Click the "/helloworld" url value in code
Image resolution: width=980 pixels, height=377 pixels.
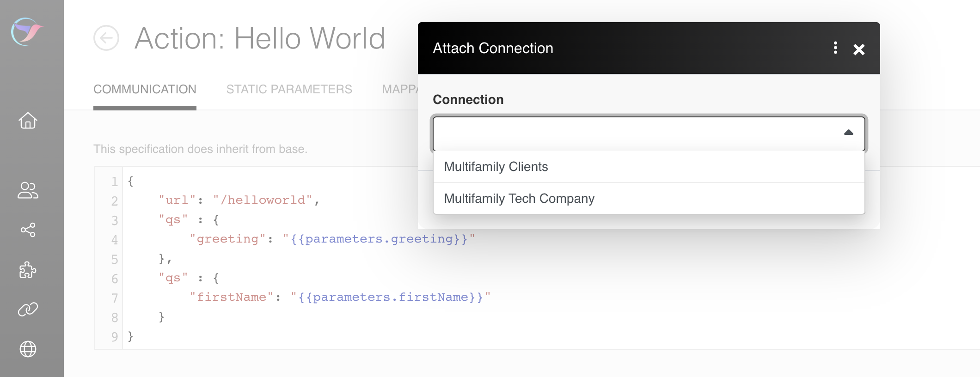pos(263,200)
